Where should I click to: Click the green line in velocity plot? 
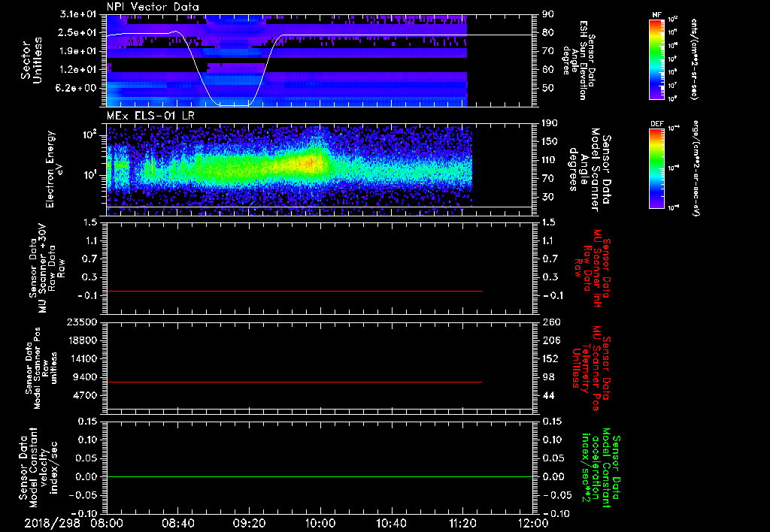320,476
